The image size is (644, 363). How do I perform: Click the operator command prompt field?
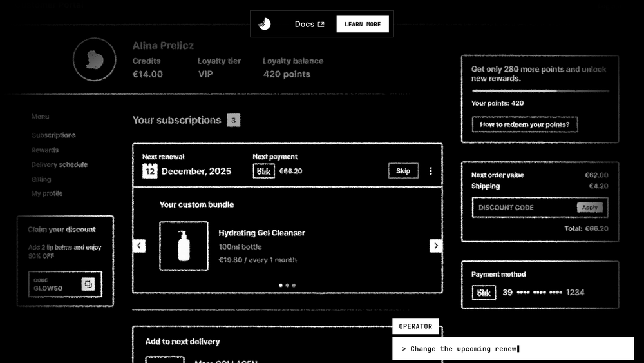[513, 349]
